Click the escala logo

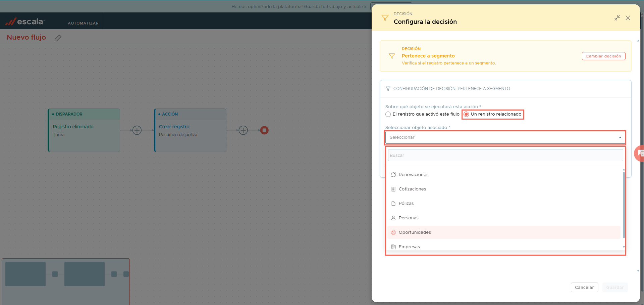click(x=25, y=21)
